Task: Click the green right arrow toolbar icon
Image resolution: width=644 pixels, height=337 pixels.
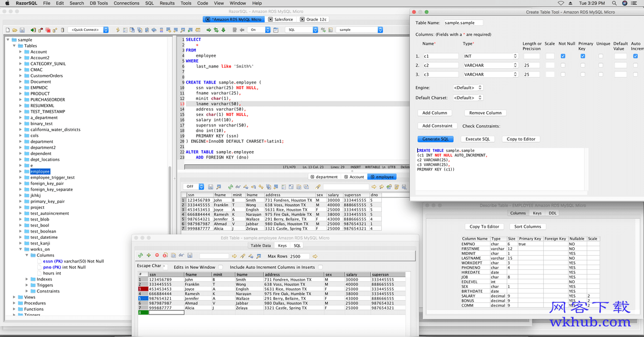Action: click(209, 30)
